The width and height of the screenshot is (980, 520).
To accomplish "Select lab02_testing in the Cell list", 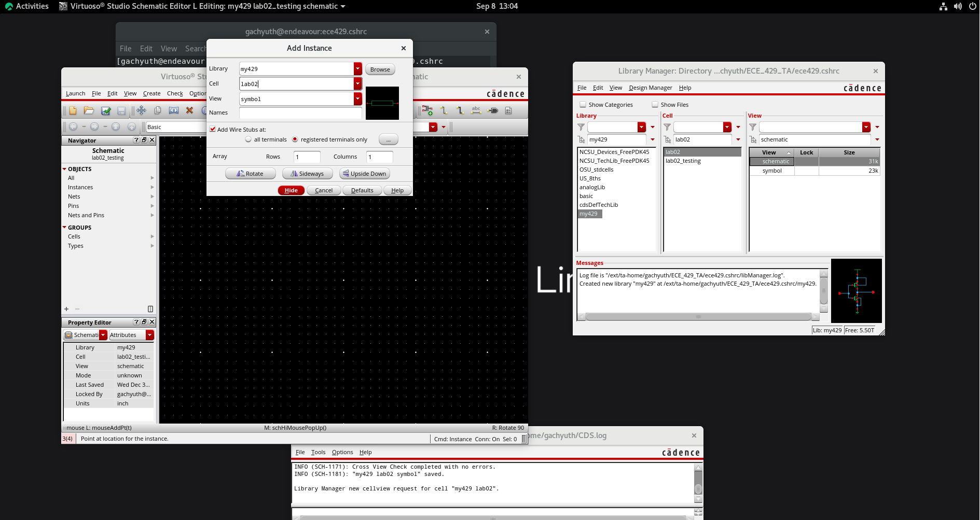I will pos(683,161).
